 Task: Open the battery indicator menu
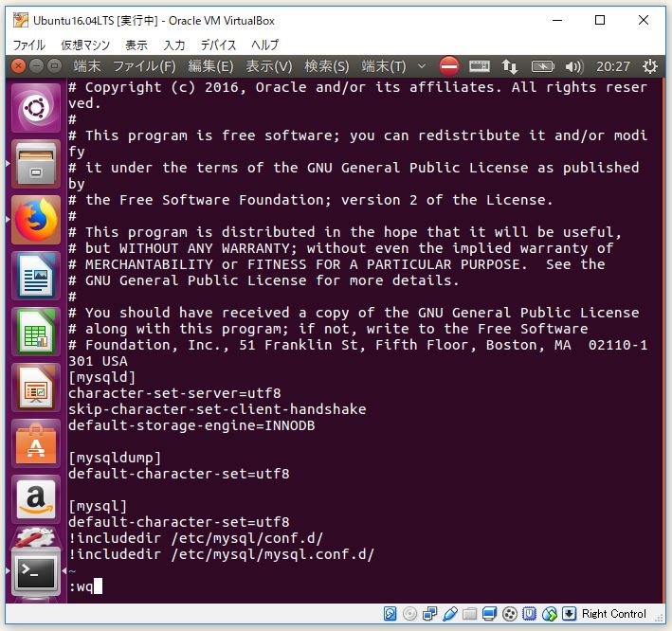point(542,66)
